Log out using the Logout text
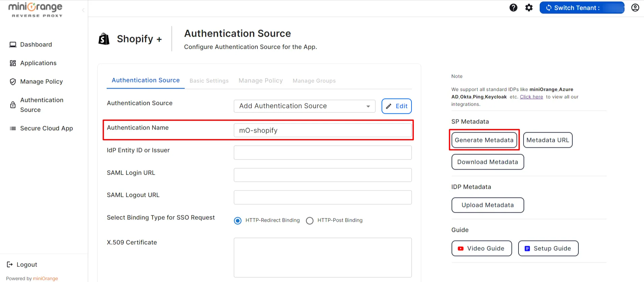Image resolution: width=644 pixels, height=282 pixels. 27,265
